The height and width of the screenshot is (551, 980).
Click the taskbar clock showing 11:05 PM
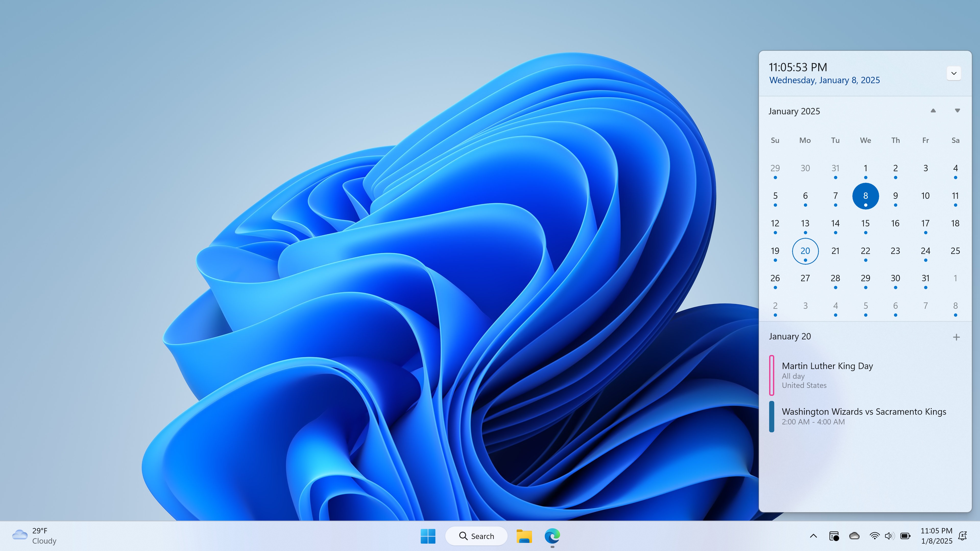[936, 536]
